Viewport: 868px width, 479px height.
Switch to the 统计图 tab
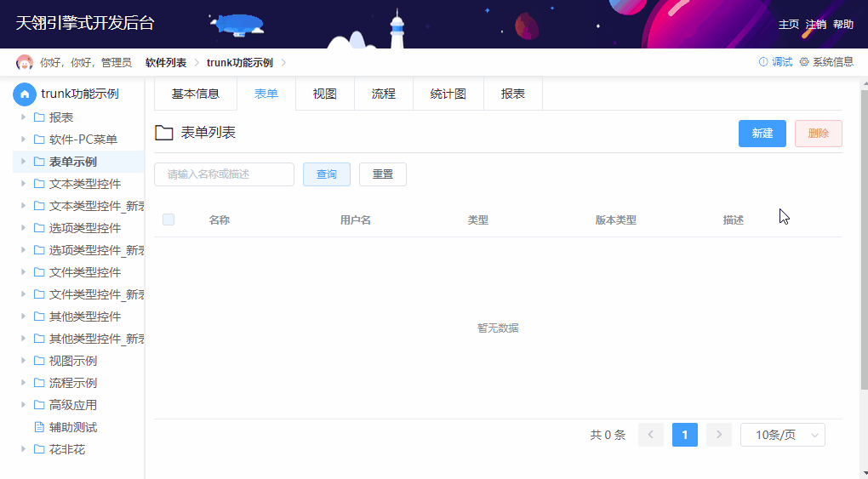448,94
